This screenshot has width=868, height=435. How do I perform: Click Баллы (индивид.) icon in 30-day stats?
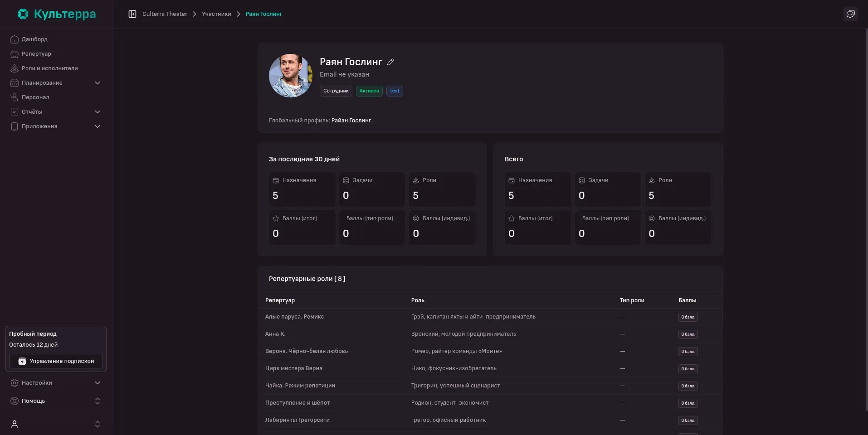(x=416, y=218)
